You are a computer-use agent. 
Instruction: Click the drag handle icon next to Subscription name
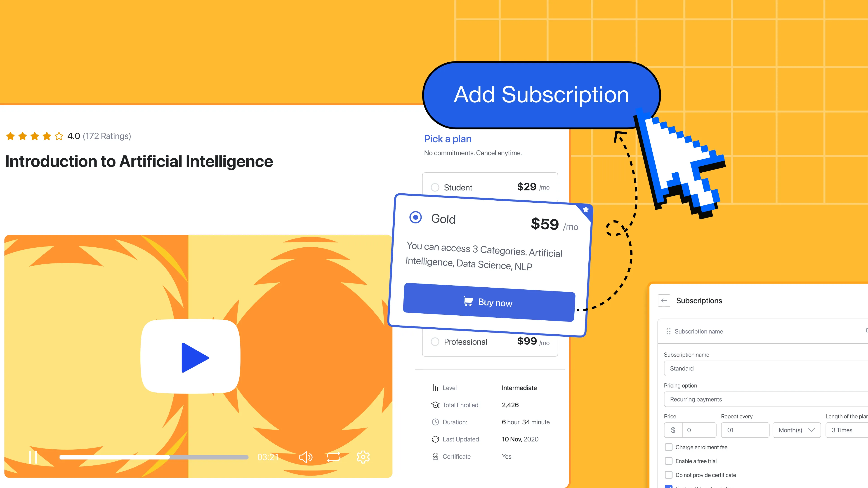click(669, 331)
